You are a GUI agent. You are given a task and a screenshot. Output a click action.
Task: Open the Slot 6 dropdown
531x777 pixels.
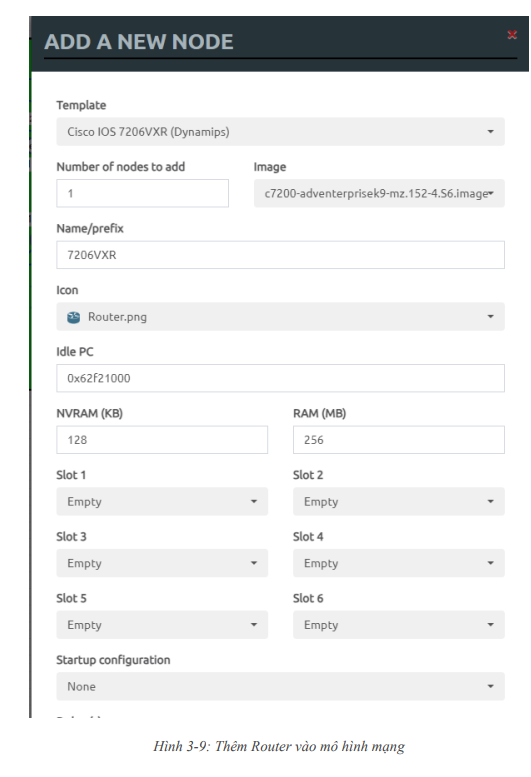click(x=399, y=624)
